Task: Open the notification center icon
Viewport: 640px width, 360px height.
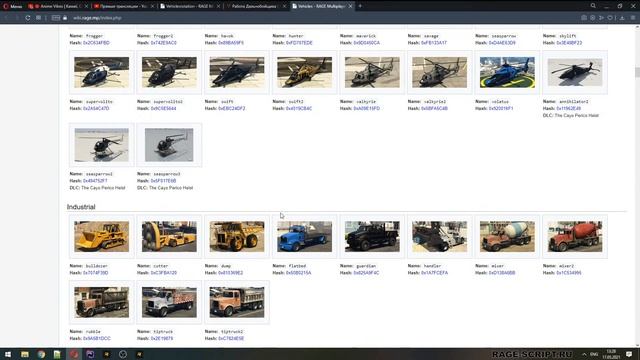Action: (x=629, y=354)
